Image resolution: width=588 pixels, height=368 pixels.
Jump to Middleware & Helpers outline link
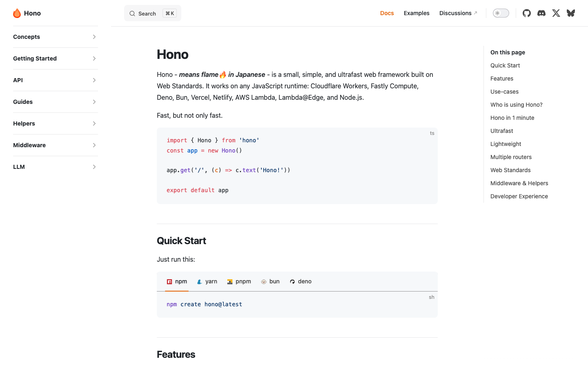point(519,183)
